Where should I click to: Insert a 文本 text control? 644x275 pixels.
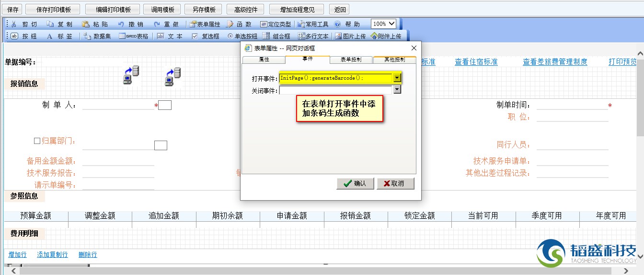[x=170, y=36]
